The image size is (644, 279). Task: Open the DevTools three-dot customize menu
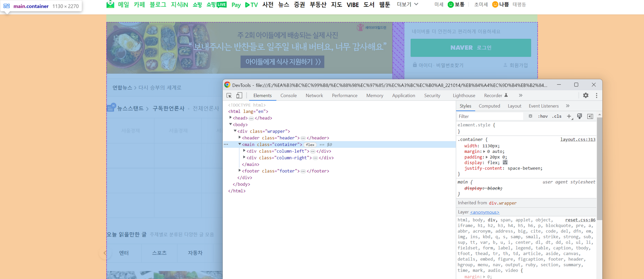(x=597, y=95)
